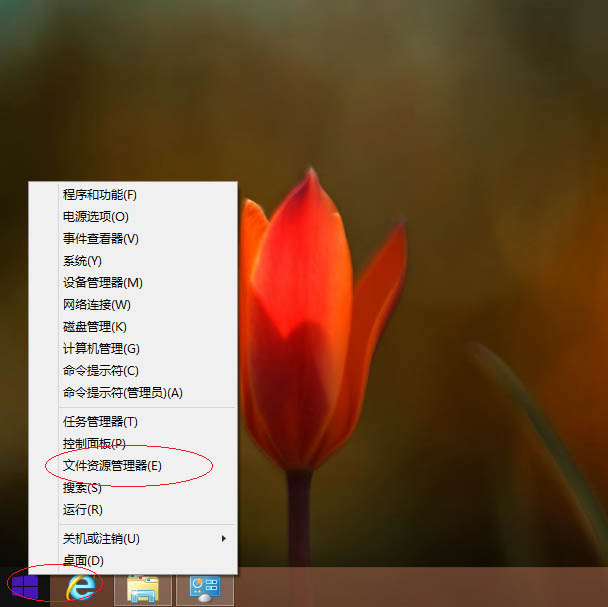The height and width of the screenshot is (607, 608).
Task: Click the Windows Start button
Action: click(x=24, y=586)
